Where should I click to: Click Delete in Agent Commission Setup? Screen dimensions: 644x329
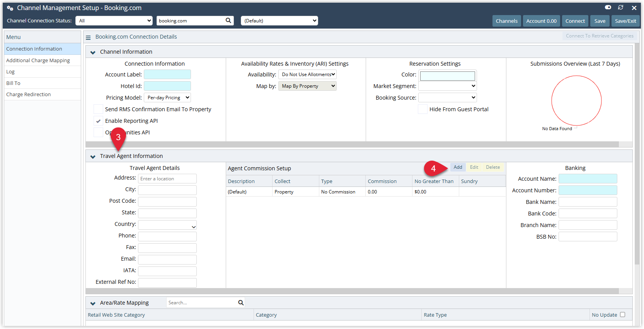(x=493, y=167)
